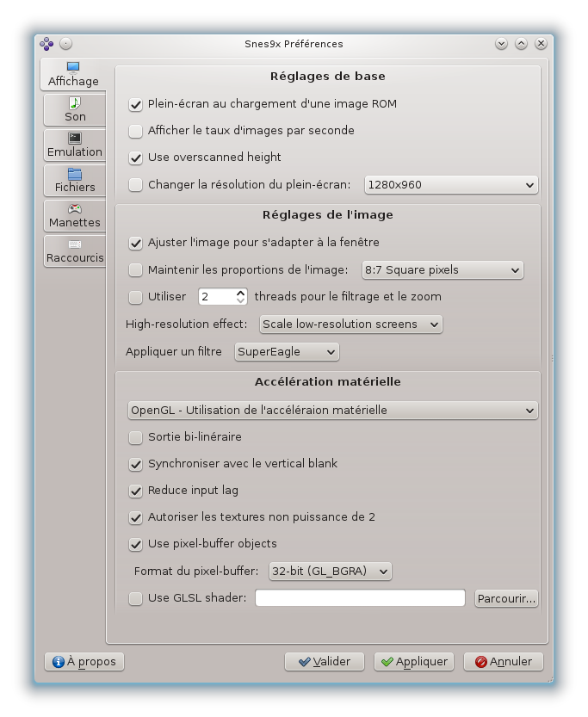
Task: Click the 'High-resolution effect:' label
Action: click(x=186, y=325)
